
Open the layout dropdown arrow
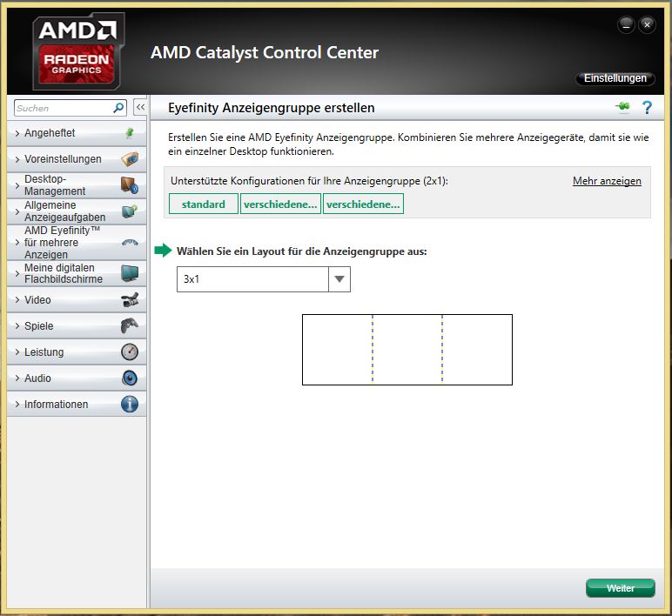[x=339, y=279]
